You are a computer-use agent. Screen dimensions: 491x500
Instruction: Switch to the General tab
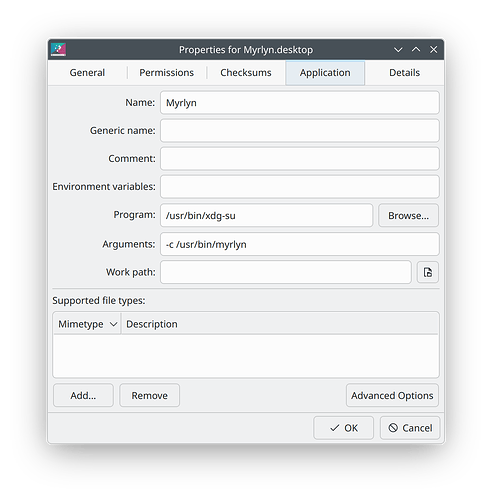87,73
